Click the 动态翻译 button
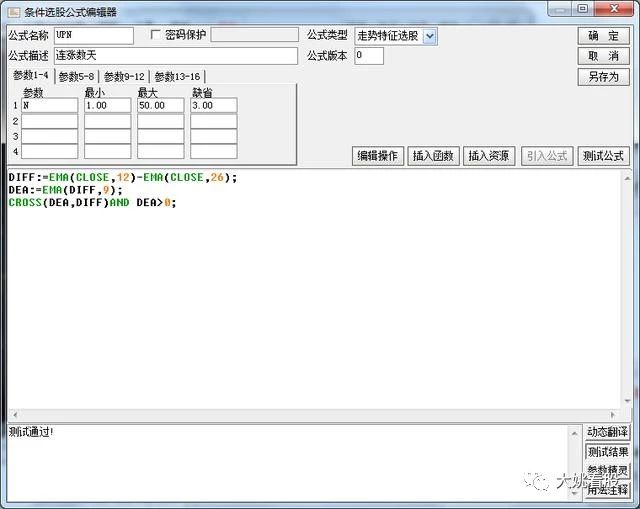The image size is (640, 509). coord(607,432)
